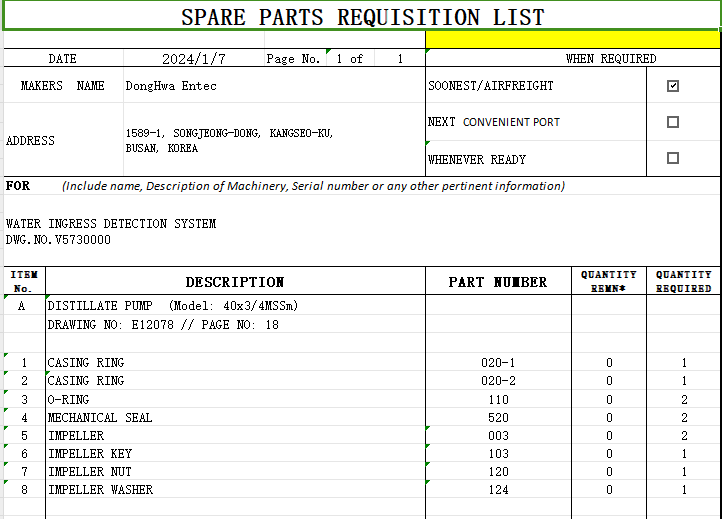Click the Spare Parts Requisition List title
The image size is (722, 519).
point(362,17)
